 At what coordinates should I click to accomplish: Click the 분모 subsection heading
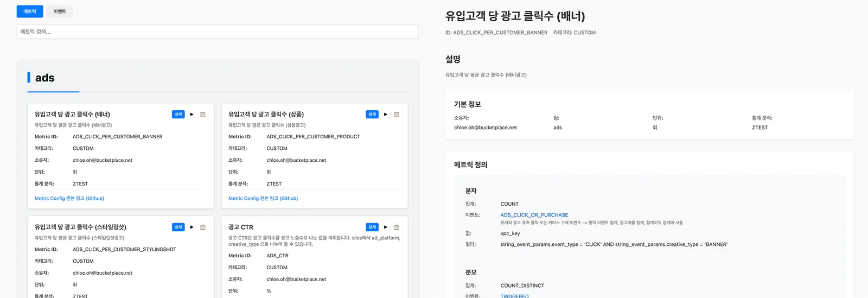[471, 272]
